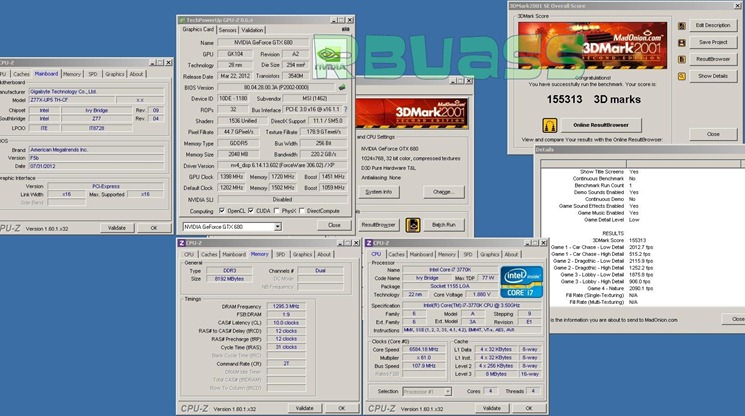Open Memory tab in CPU-Z Mainboard window
This screenshot has height=416, width=745.
(x=72, y=74)
